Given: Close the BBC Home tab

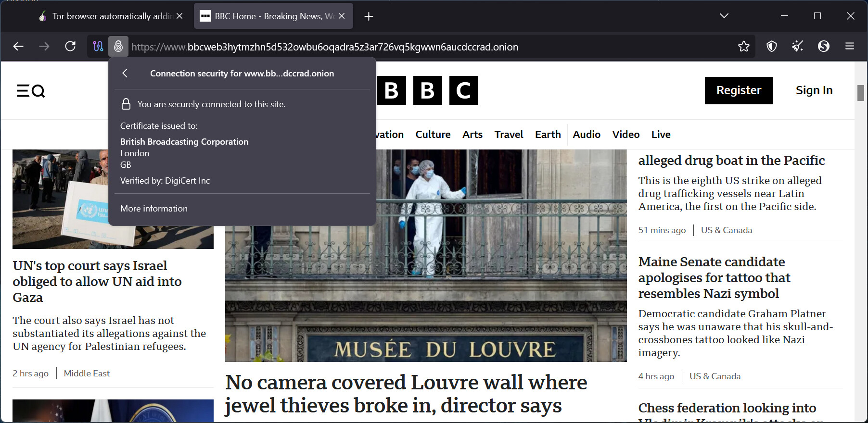Looking at the screenshot, I should point(342,16).
